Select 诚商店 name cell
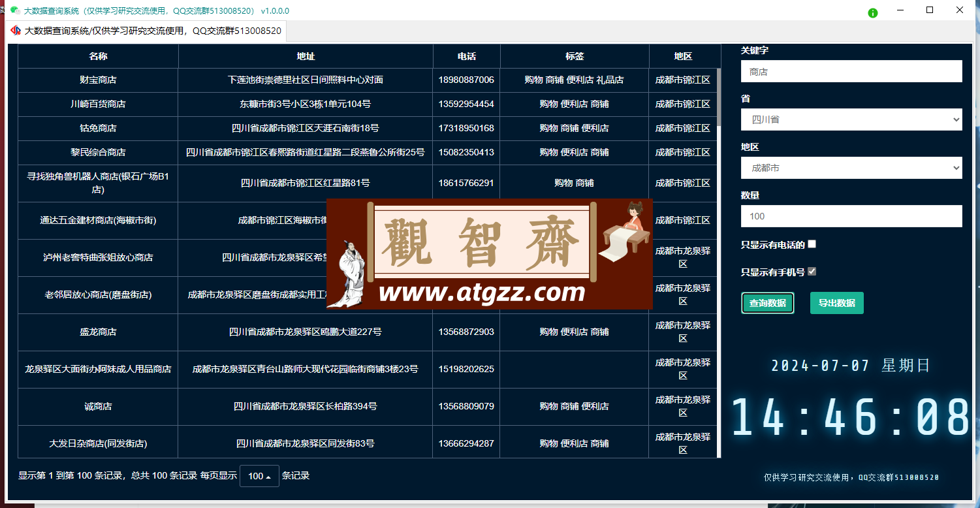Image resolution: width=980 pixels, height=508 pixels. point(98,407)
